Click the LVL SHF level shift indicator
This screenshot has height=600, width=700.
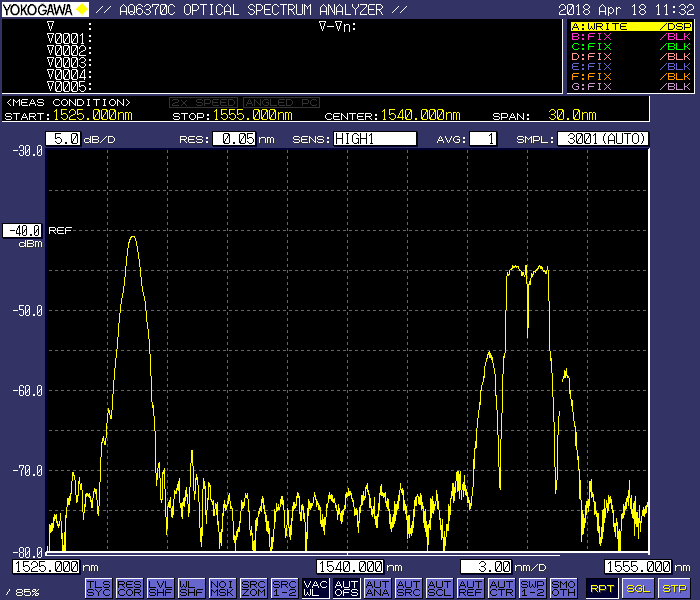point(160,588)
